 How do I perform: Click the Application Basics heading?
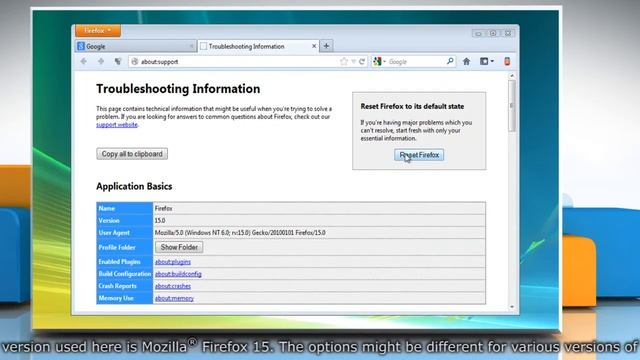pos(134,187)
